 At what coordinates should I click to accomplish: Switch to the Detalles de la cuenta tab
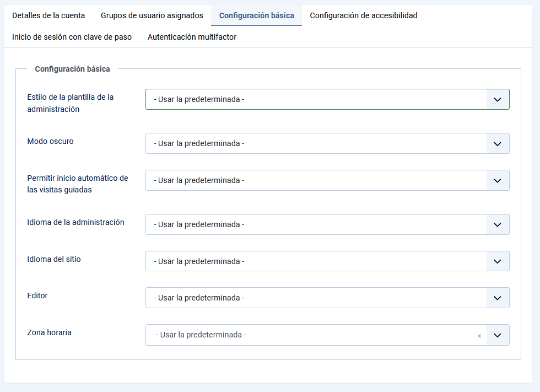tap(48, 15)
